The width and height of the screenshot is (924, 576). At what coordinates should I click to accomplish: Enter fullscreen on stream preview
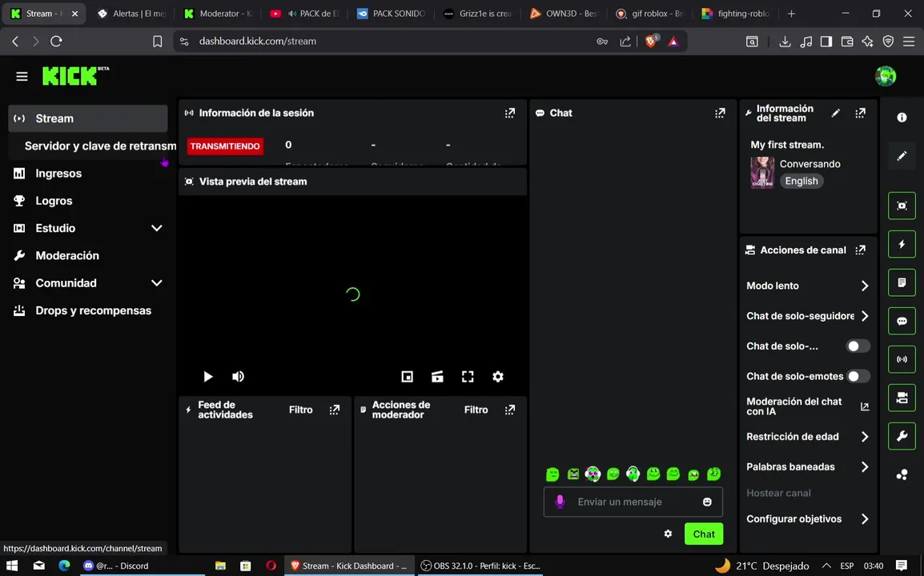468,376
